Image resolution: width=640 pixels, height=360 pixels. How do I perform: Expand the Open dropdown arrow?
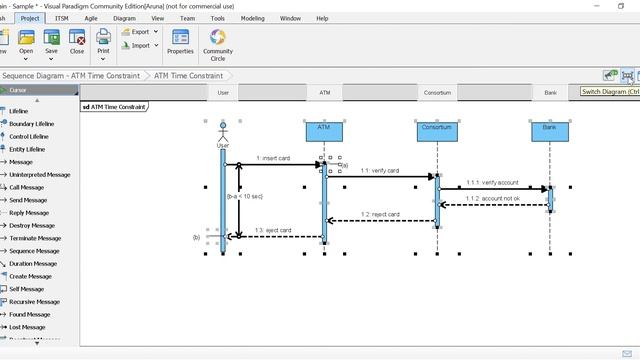(26, 59)
